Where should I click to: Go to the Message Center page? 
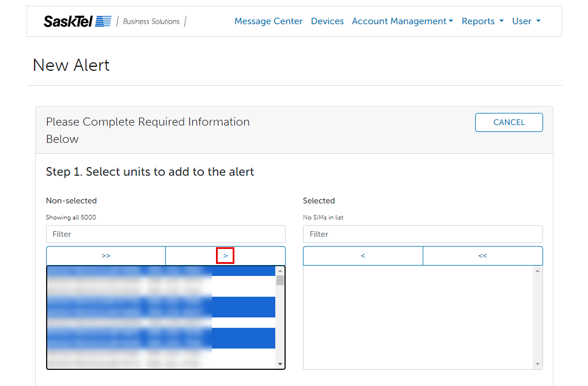coord(268,21)
